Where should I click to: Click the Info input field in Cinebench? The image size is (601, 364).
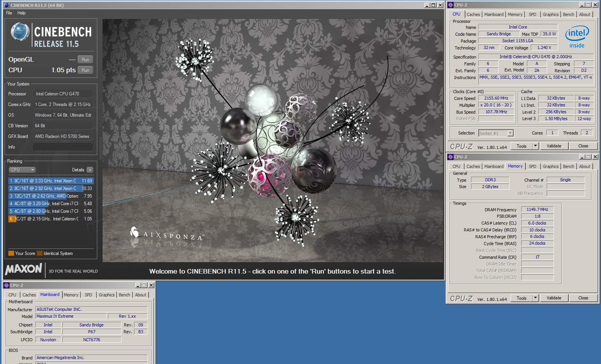[x=63, y=147]
